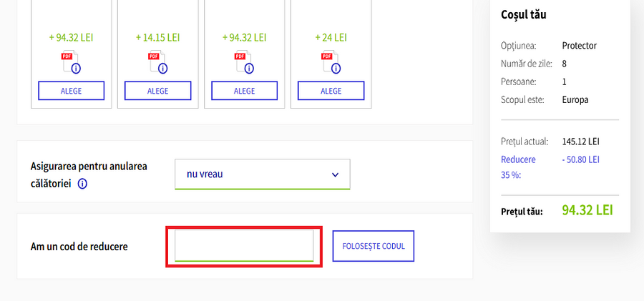This screenshot has width=644, height=301.
Task: Open the PDF for the +24 LEI option
Action: click(326, 59)
